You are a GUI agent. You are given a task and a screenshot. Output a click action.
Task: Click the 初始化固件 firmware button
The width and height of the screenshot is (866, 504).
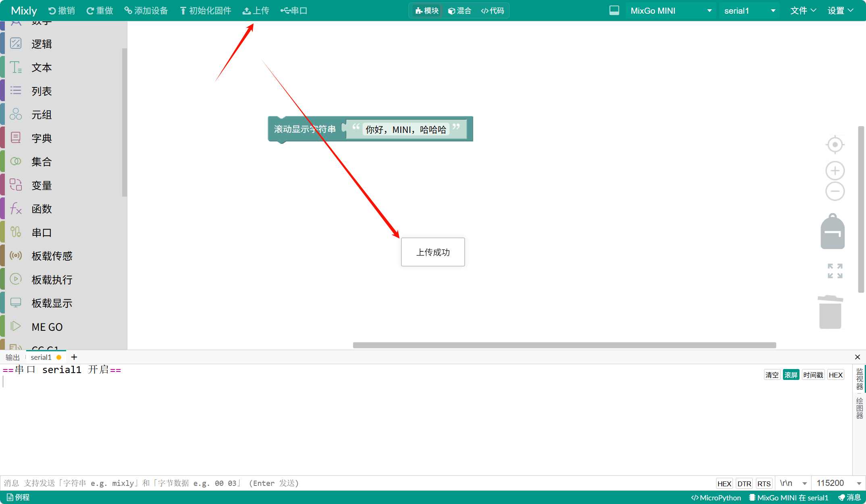(206, 11)
